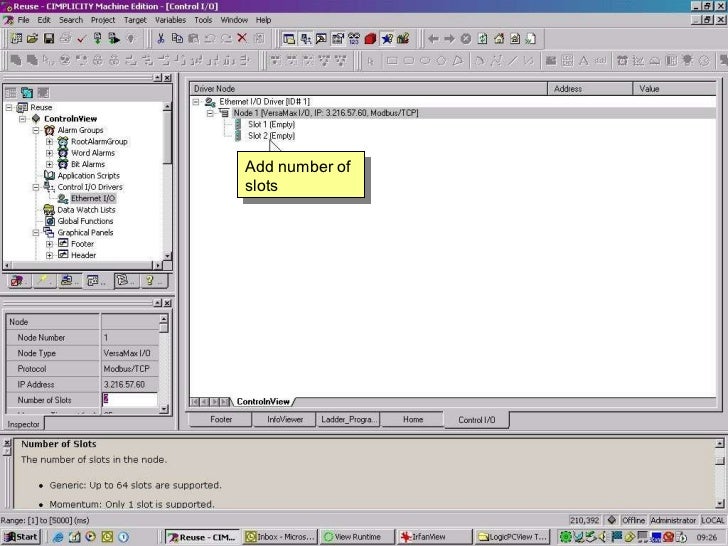
Task: Click the red X delete toolbar icon
Action: coord(243,39)
